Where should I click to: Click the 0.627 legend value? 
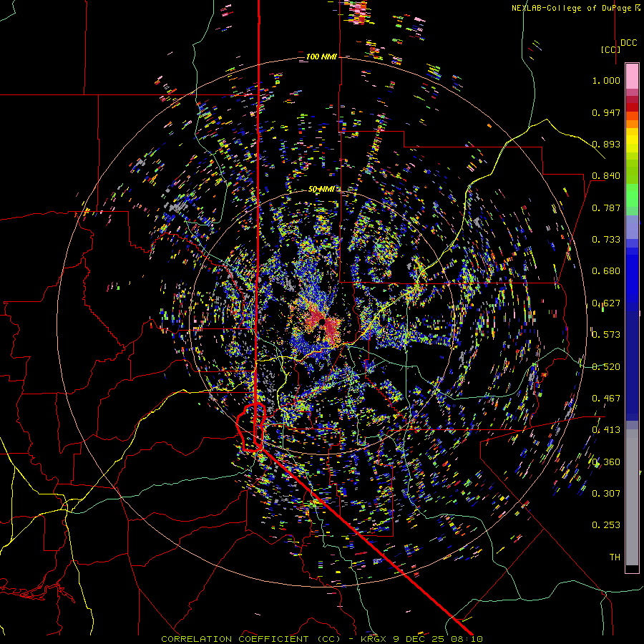point(606,303)
